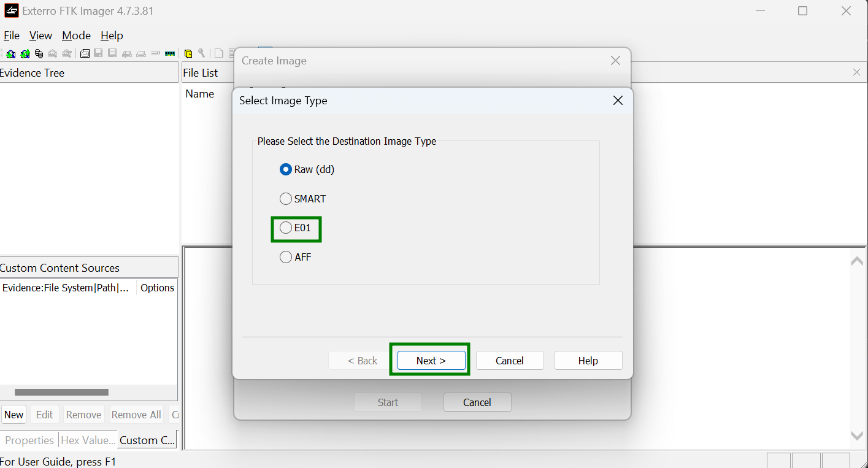Open the View menu
868x468 pixels.
(x=40, y=36)
